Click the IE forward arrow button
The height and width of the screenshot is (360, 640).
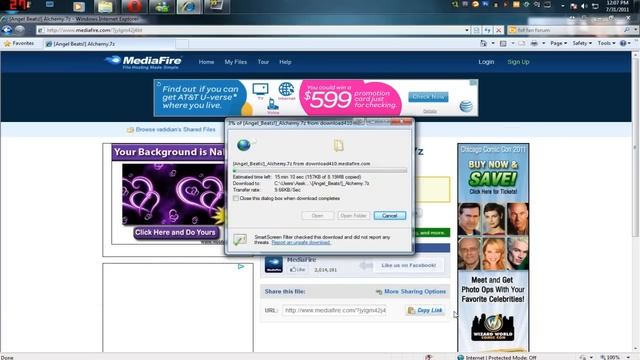[x=20, y=30]
